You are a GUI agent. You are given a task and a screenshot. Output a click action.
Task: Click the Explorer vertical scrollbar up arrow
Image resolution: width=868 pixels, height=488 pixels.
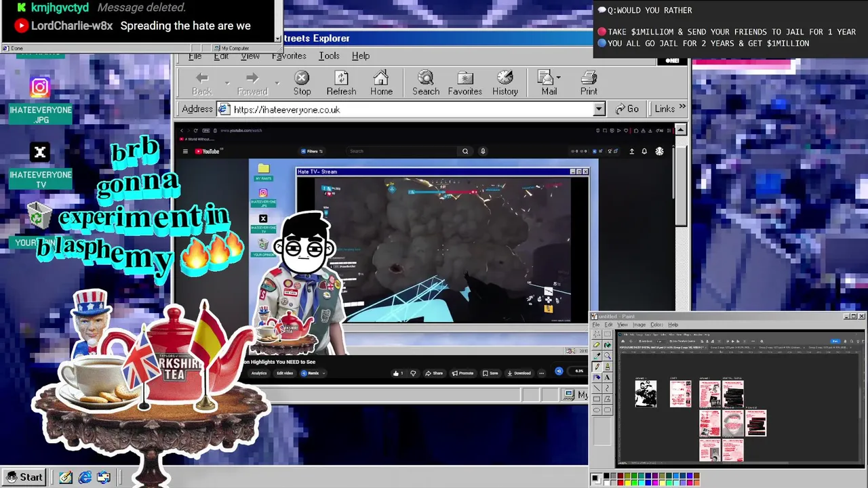point(680,129)
